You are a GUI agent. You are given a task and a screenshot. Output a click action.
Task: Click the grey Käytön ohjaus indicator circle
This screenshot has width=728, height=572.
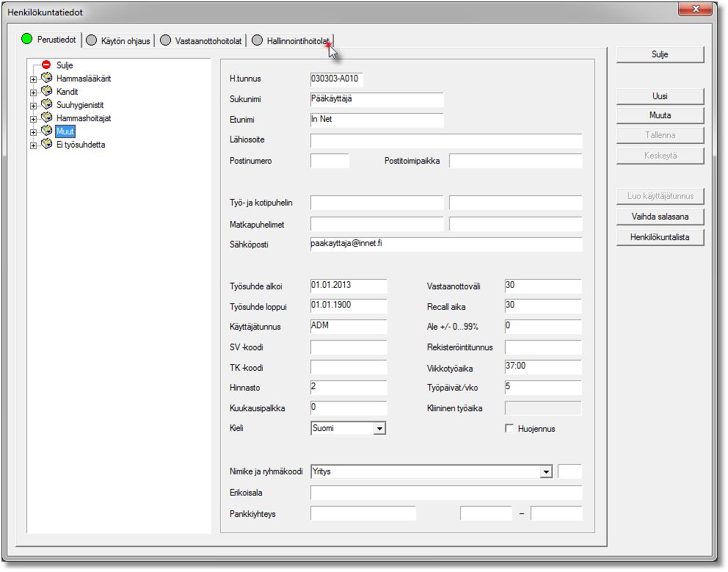point(92,40)
